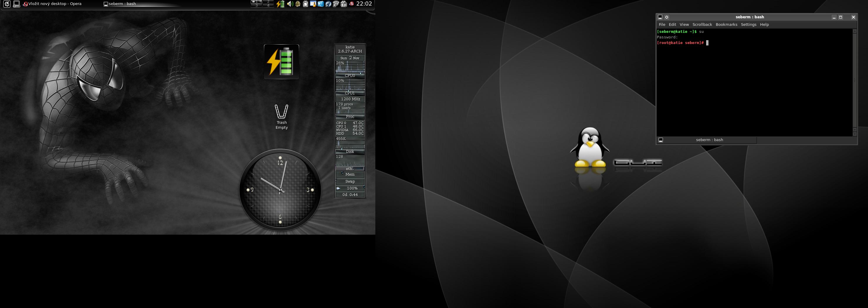Open the Settings menu in Konsole
Screen dimensions: 868x308
coord(748,25)
